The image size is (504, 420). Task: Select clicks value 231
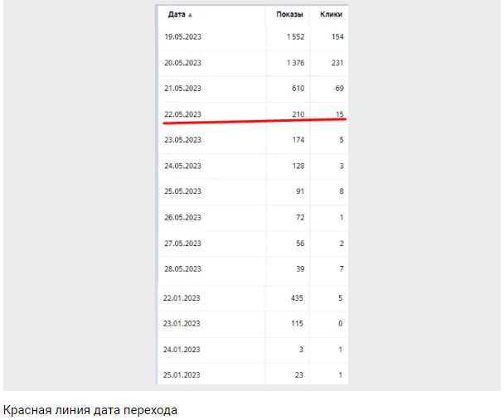(337, 63)
